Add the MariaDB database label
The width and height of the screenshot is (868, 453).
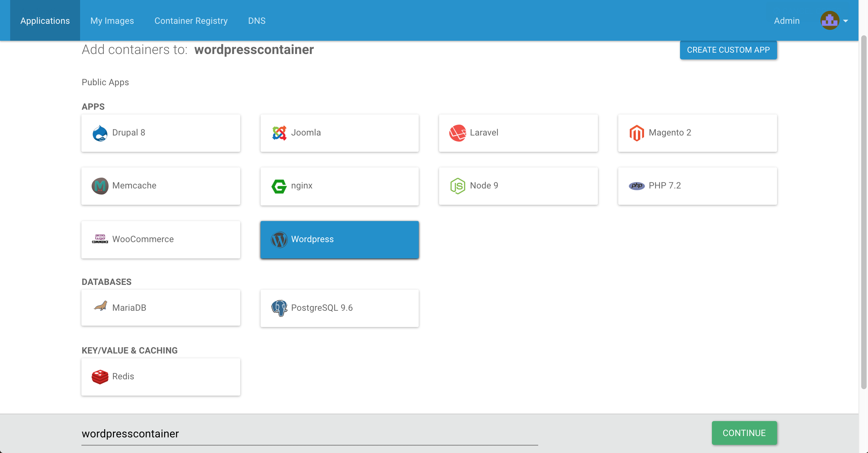click(x=129, y=308)
